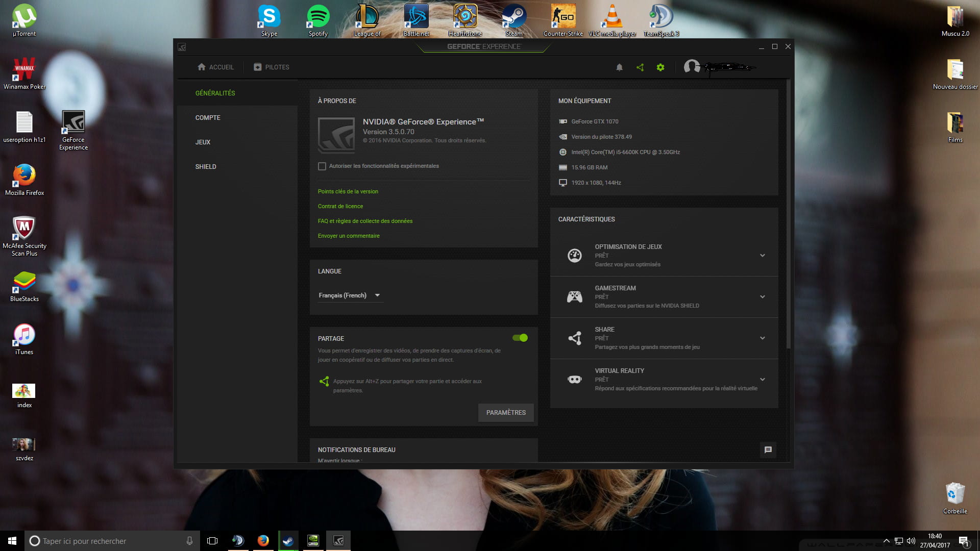Open Points clés de la version link
Viewport: 980px width, 551px height.
[348, 192]
